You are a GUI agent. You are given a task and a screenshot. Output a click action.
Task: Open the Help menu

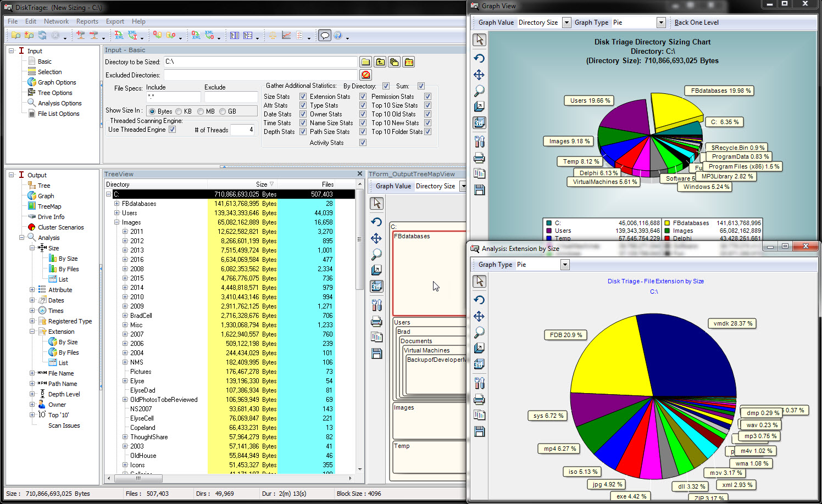coord(138,21)
